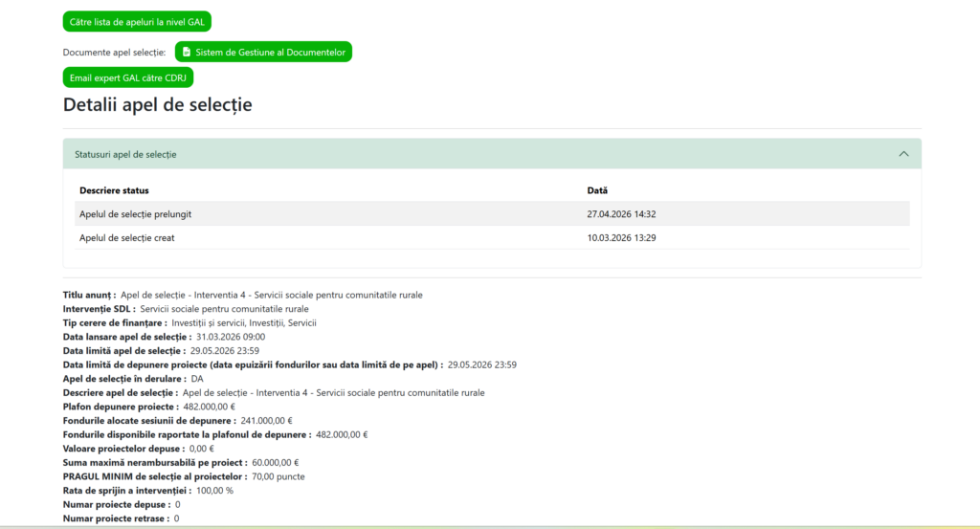Viewport: 980px width, 529px height.
Task: Click the PRAGUL MINIM de selecție line
Action: (182, 476)
